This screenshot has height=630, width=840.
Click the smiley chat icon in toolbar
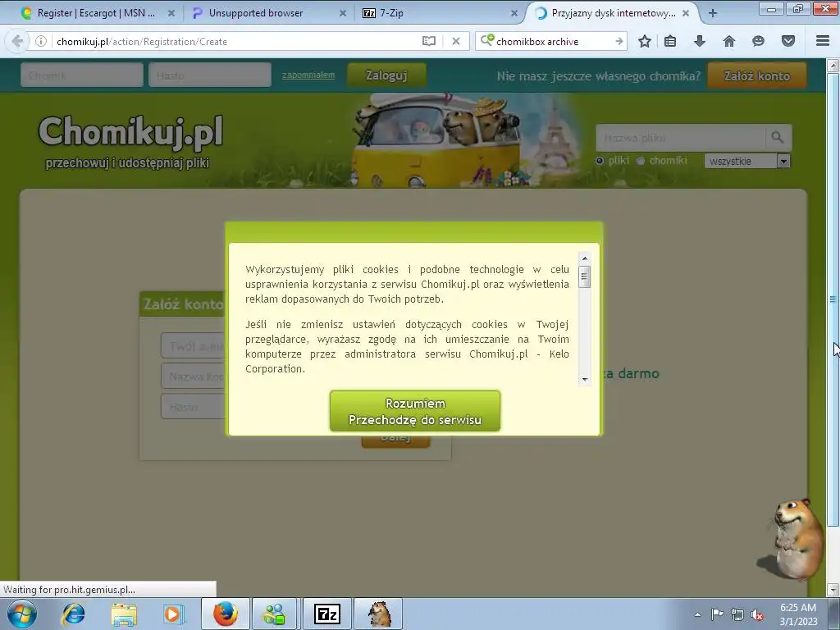[x=758, y=41]
